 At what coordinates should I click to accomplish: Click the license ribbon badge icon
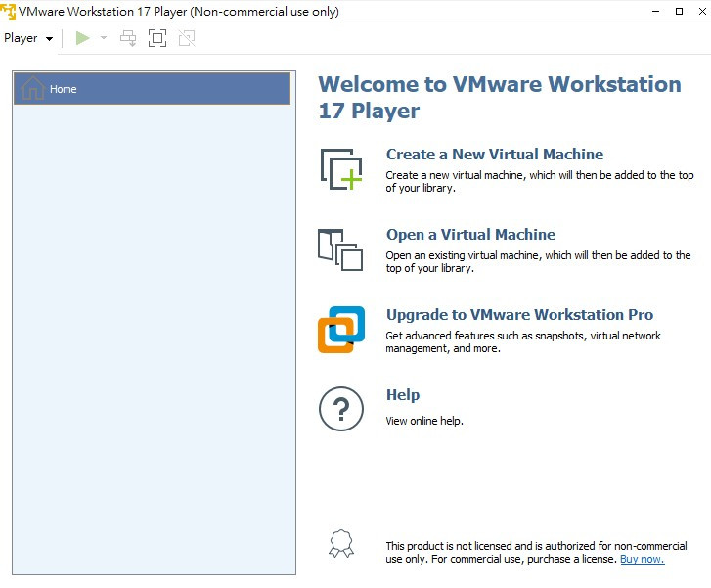point(341,544)
